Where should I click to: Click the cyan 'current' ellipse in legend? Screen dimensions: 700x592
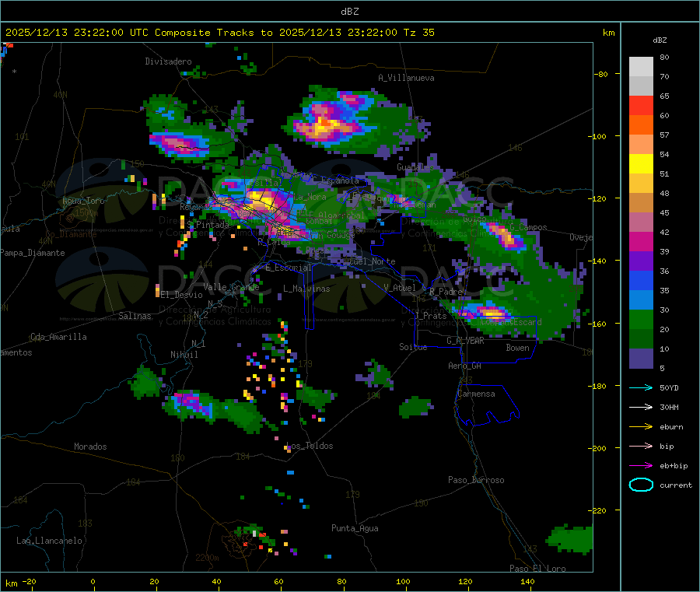click(641, 485)
